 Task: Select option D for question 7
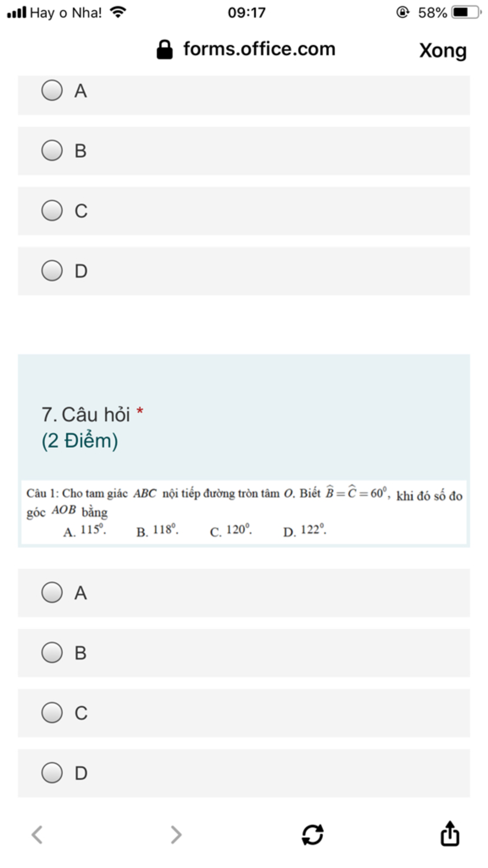pyautogui.click(x=244, y=773)
